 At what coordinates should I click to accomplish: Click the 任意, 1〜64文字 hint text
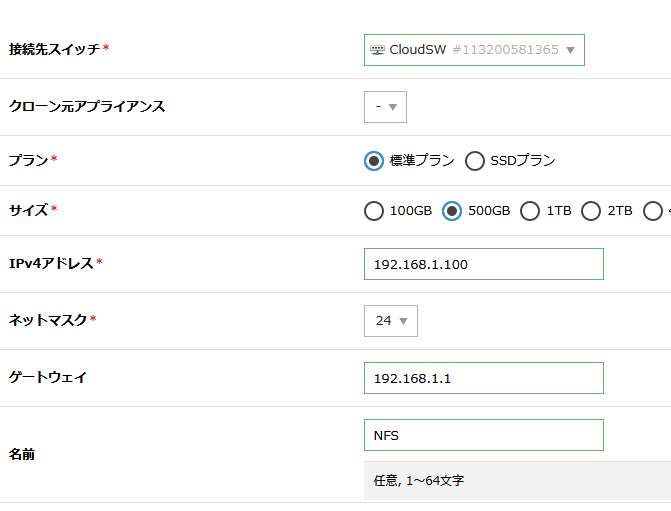tap(419, 481)
